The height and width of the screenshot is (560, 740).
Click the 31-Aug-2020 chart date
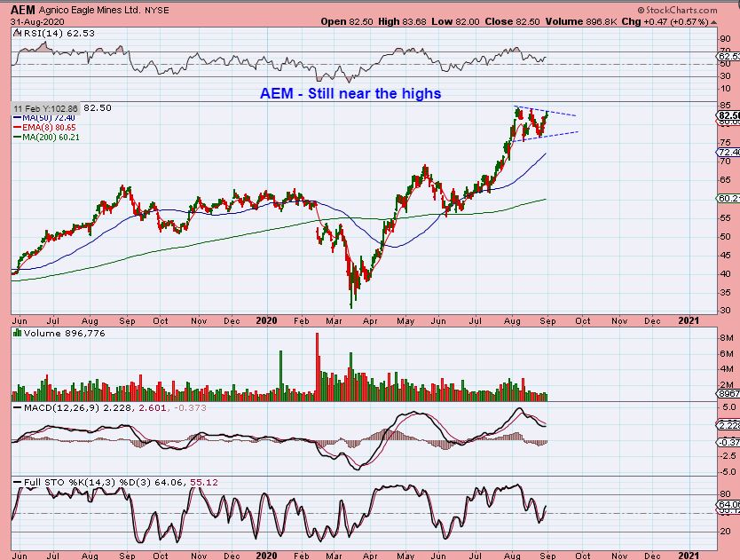(37, 21)
